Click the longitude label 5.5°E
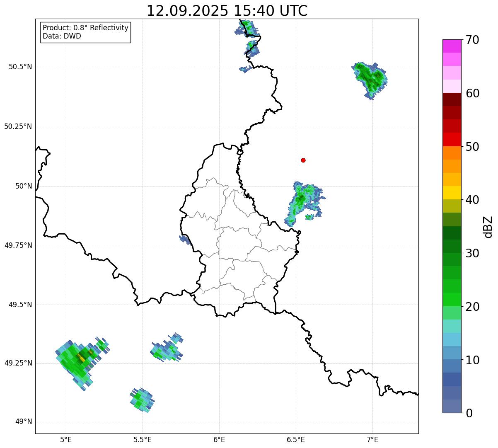Image resolution: width=498 pixels, height=448 pixels. (x=143, y=439)
